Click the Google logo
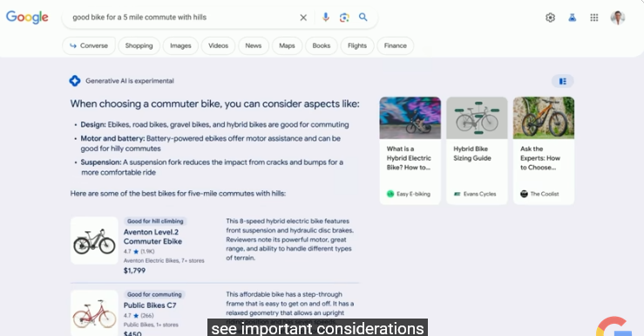The width and height of the screenshot is (644, 336). pyautogui.click(x=27, y=17)
